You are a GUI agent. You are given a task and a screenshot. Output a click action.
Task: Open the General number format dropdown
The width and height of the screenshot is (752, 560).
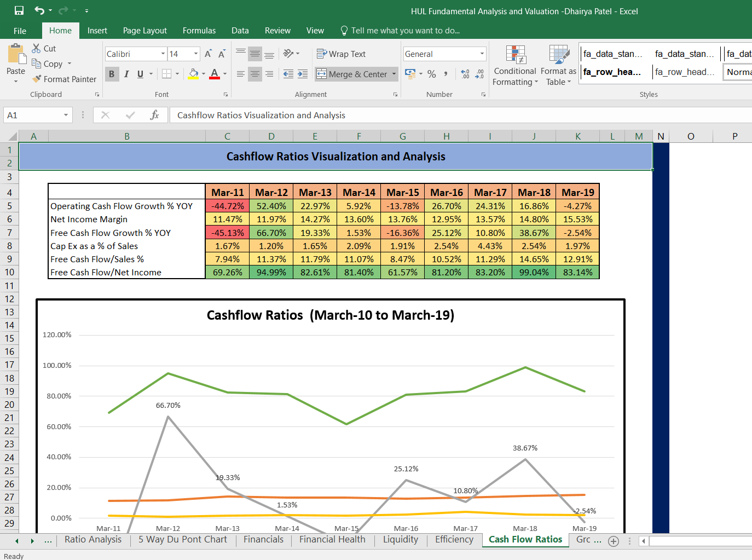(x=482, y=54)
